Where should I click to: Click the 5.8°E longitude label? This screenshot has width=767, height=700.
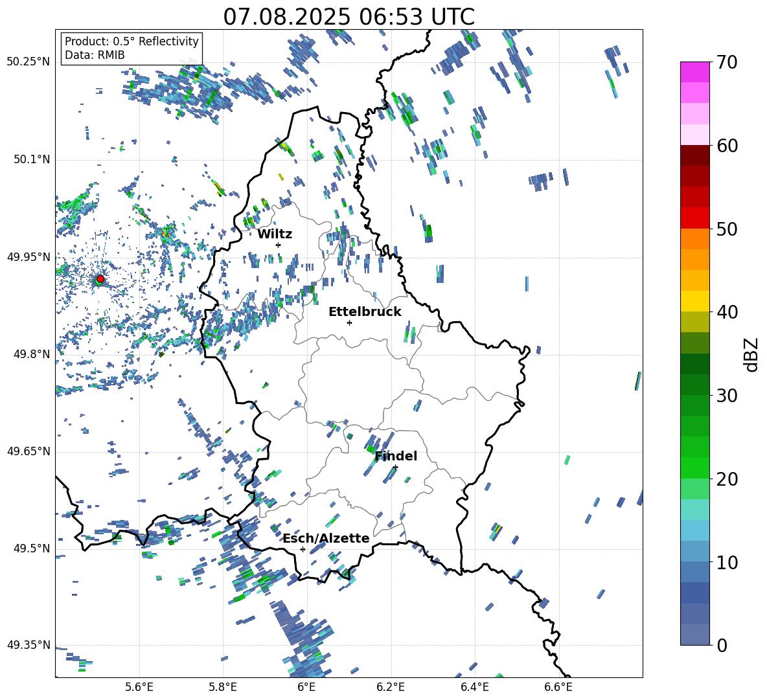[223, 687]
